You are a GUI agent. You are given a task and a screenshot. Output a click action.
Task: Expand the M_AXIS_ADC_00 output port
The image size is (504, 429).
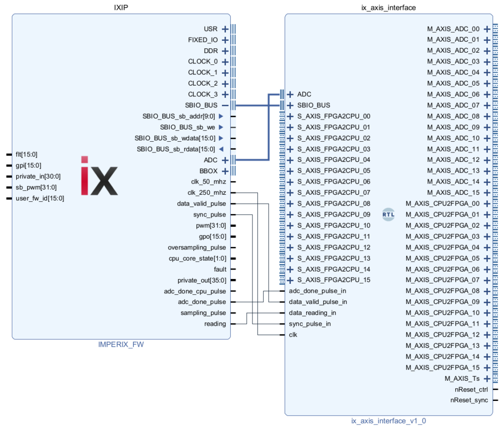487,29
